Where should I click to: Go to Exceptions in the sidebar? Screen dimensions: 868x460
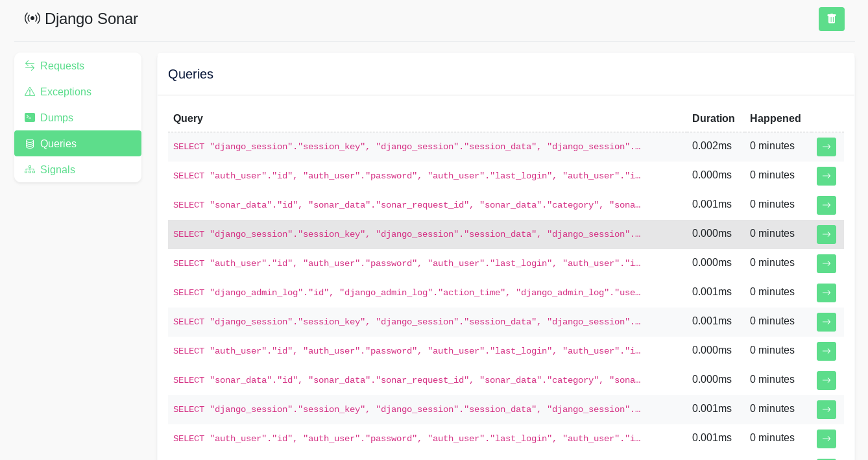[78, 91]
